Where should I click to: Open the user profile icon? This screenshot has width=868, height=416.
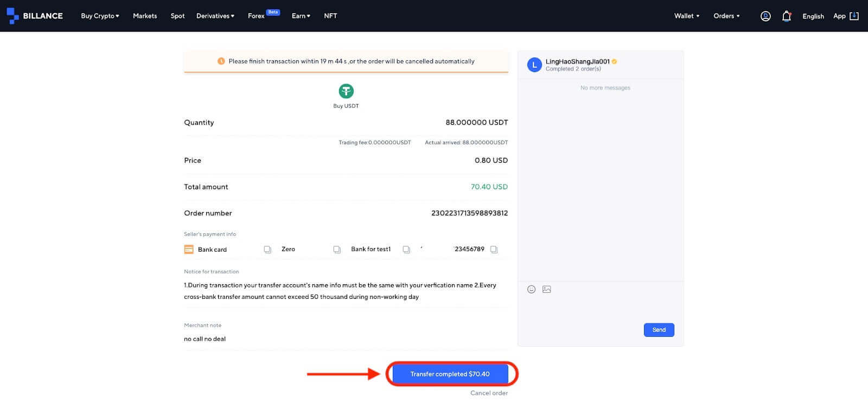[x=765, y=16]
